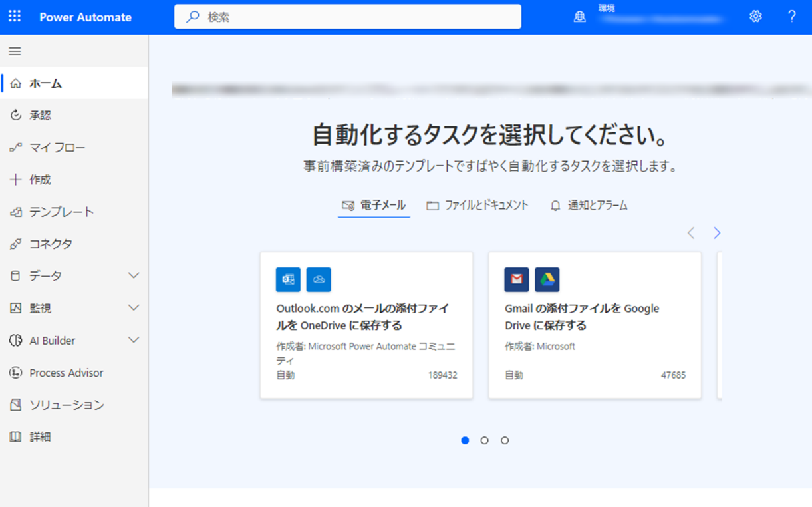
Task: Show next templates with the right arrow
Action: (717, 233)
